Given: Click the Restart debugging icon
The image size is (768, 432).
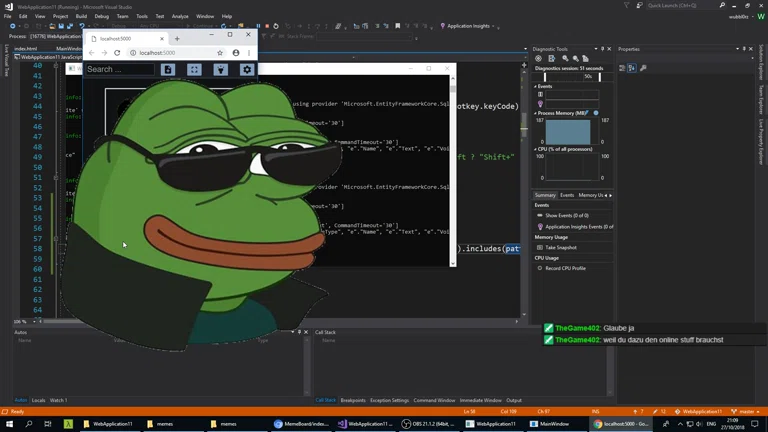Looking at the screenshot, I should (x=276, y=26).
